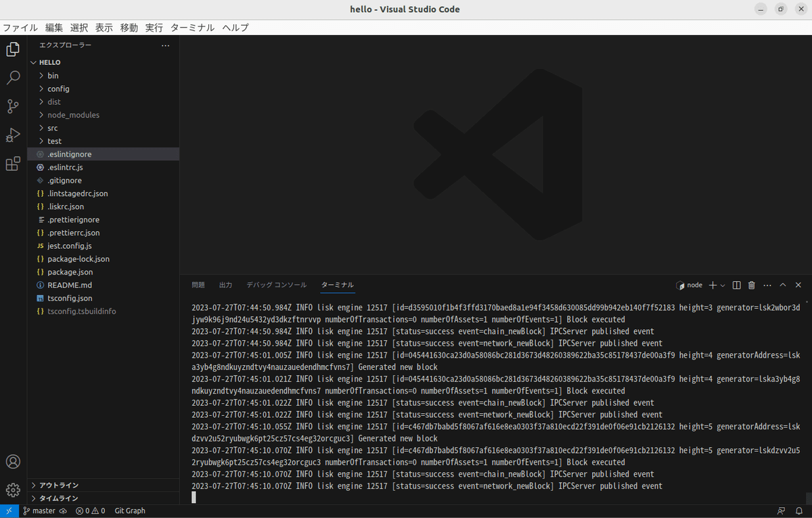Open the notifications bell icon

(799, 511)
